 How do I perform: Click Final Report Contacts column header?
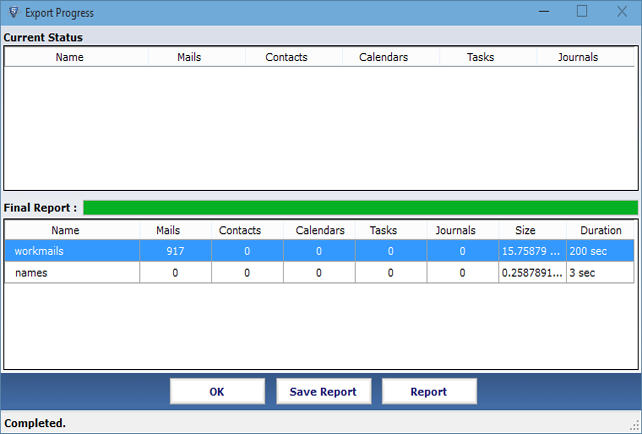pyautogui.click(x=247, y=230)
